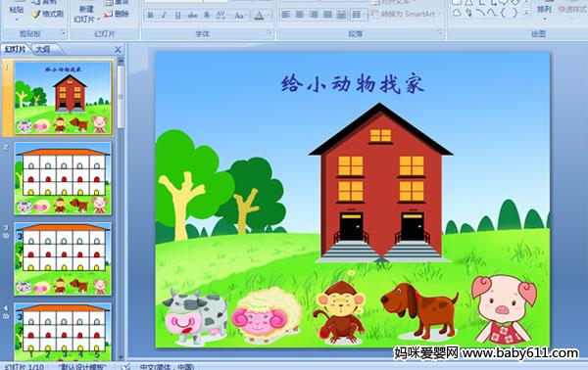Select the cloud shape in shapes gallery
Viewport: 588px width, 370px height.
point(457,13)
